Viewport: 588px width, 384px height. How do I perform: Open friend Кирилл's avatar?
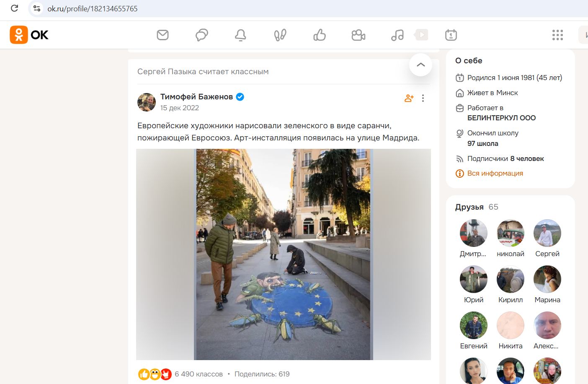511,279
